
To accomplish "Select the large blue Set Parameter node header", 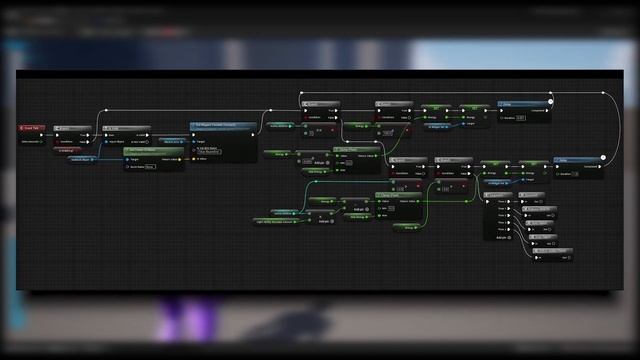I will pyautogui.click(x=224, y=126).
